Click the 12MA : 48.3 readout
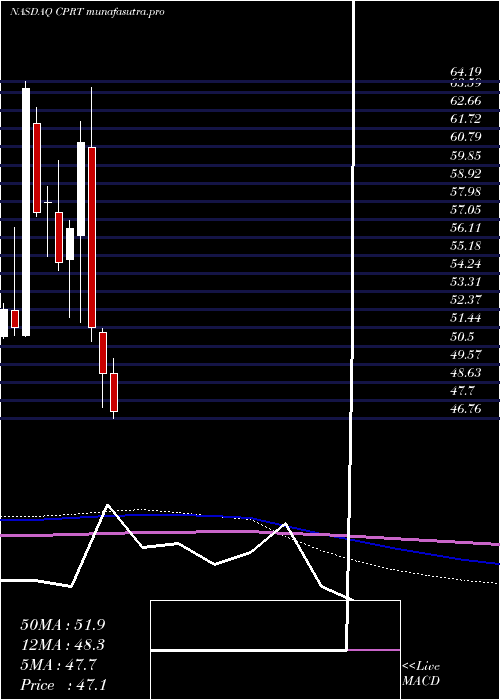Image resolution: width=500 pixels, height=700 pixels. pyautogui.click(x=63, y=645)
